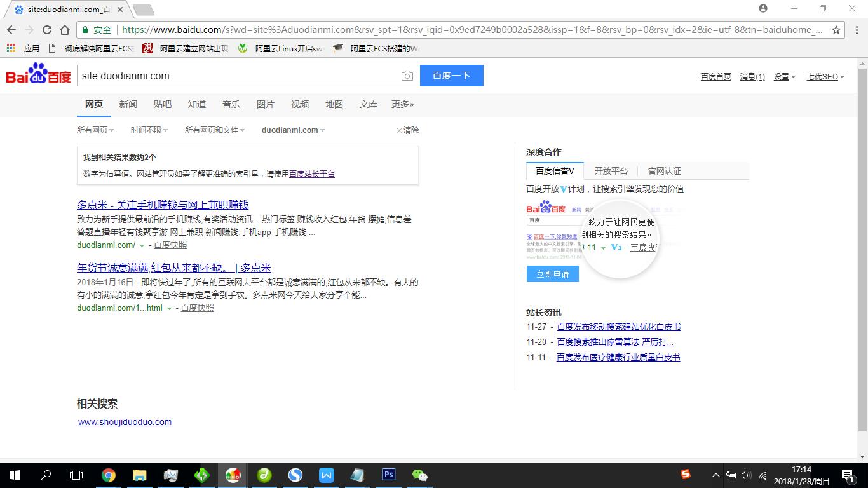This screenshot has width=868, height=488.
Task: Expand the 所有网页和文件 filter
Action: [x=215, y=130]
